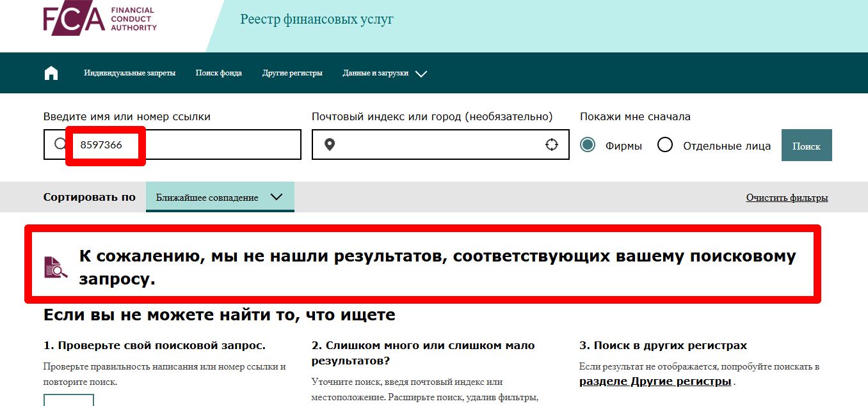This screenshot has width=868, height=406.
Task: Go to the home page icon
Action: point(51,73)
